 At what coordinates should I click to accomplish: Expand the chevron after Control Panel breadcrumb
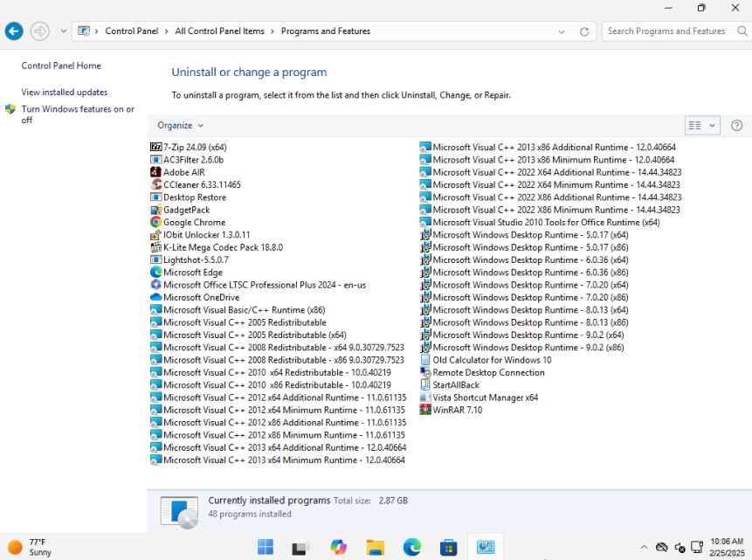167,31
